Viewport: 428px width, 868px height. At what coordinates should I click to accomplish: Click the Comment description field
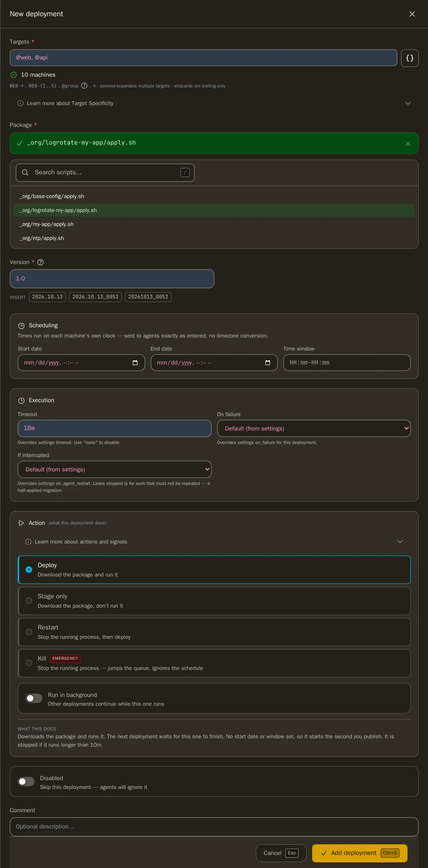[214, 827]
